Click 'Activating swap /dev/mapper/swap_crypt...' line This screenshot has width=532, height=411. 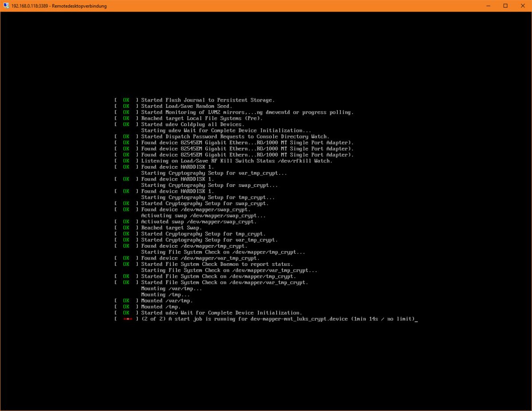coord(203,216)
